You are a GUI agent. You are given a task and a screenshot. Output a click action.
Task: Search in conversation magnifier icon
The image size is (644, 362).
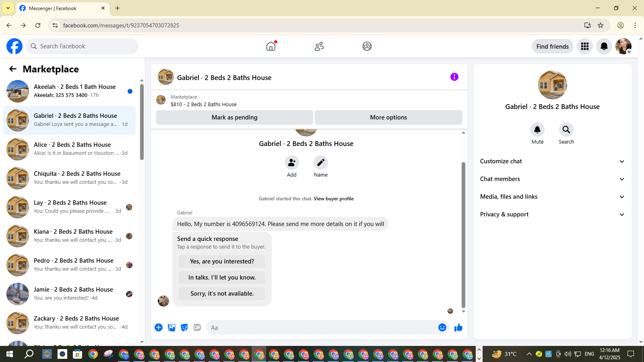[566, 130]
